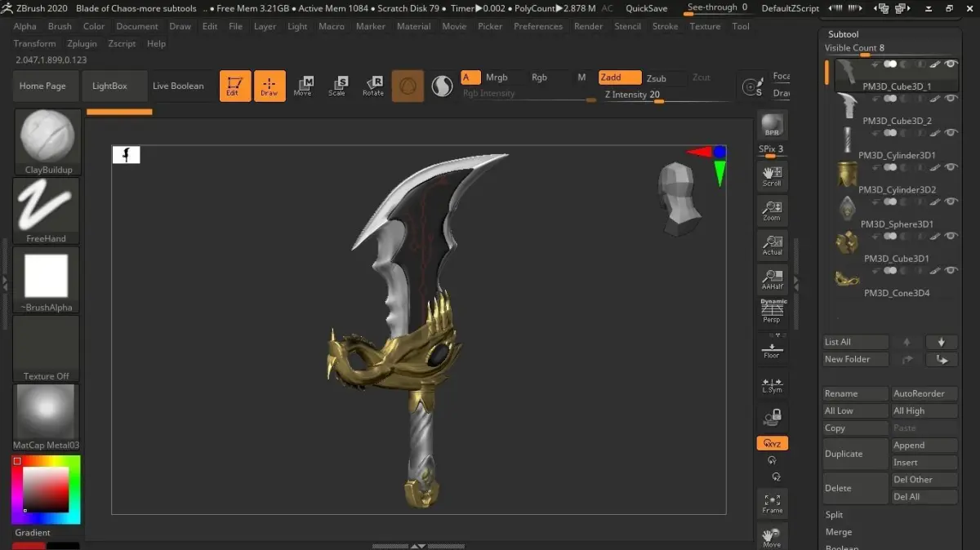Screen dimensions: 980x550
Task: Select the Zoom canvas icon
Action: (x=772, y=210)
